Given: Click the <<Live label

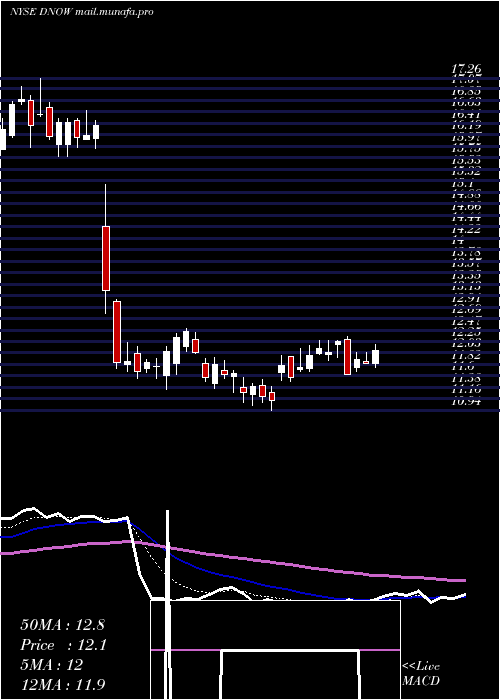Looking at the screenshot, I should pos(421,667).
